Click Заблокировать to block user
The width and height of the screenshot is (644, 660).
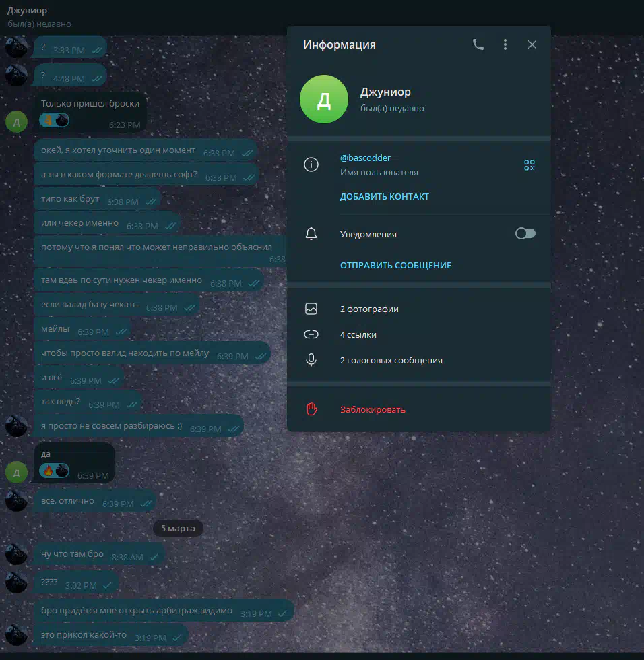(x=373, y=410)
